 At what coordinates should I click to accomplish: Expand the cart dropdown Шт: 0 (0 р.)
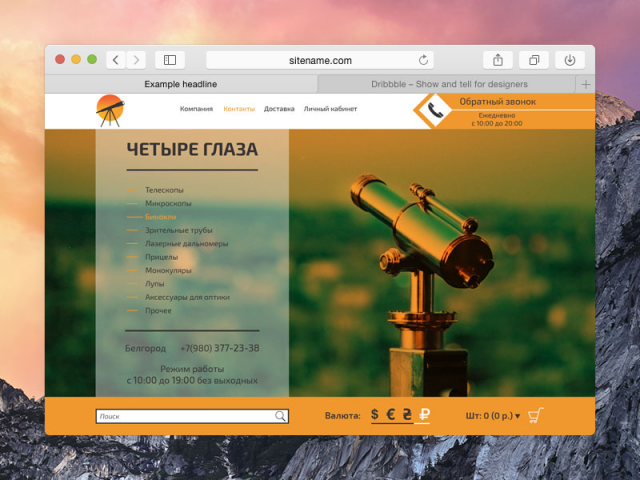click(x=493, y=416)
